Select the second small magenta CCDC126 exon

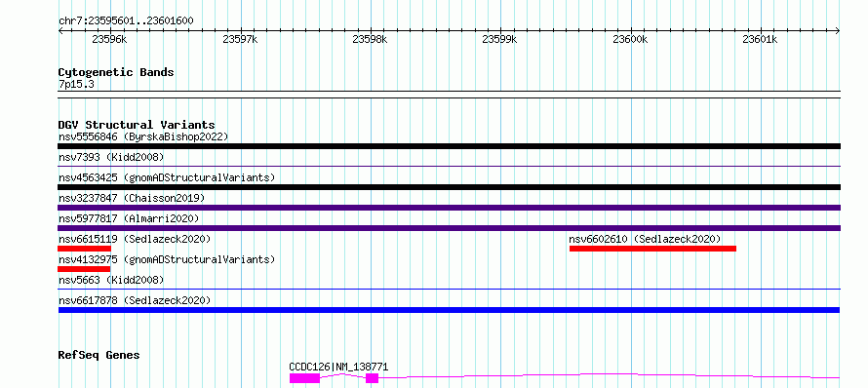tap(372, 378)
